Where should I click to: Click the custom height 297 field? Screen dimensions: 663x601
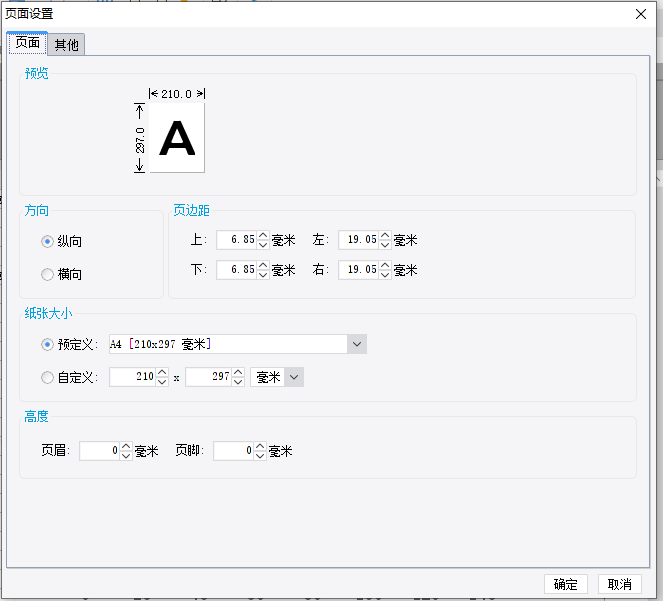[209, 377]
